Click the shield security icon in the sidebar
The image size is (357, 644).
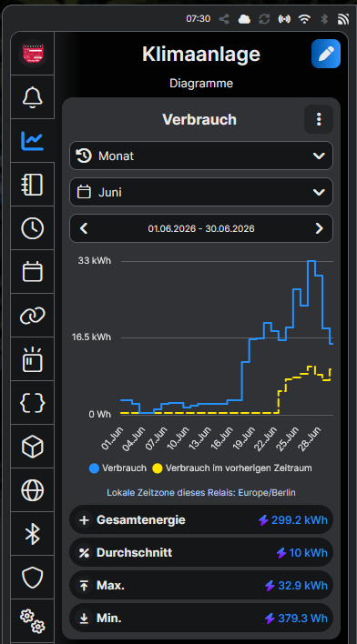(x=33, y=577)
